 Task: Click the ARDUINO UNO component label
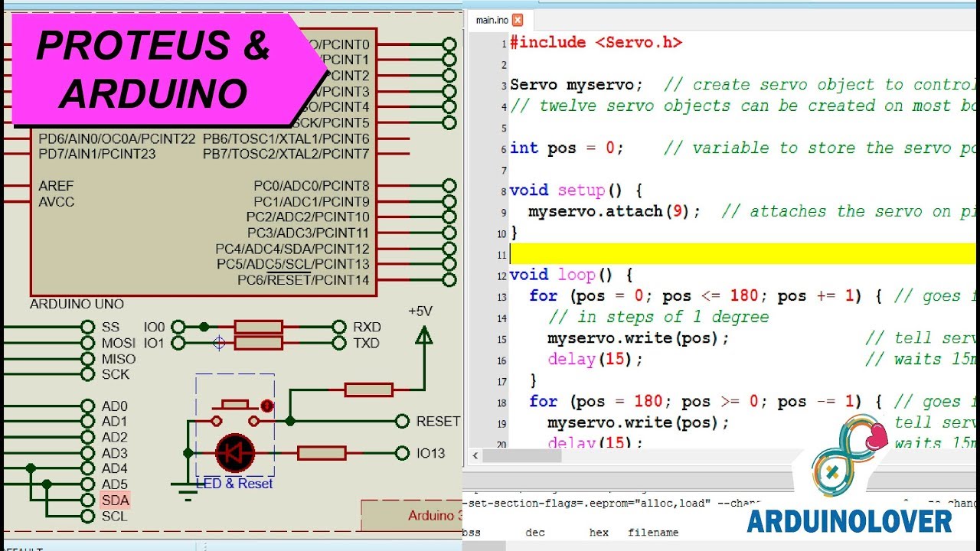77,305
